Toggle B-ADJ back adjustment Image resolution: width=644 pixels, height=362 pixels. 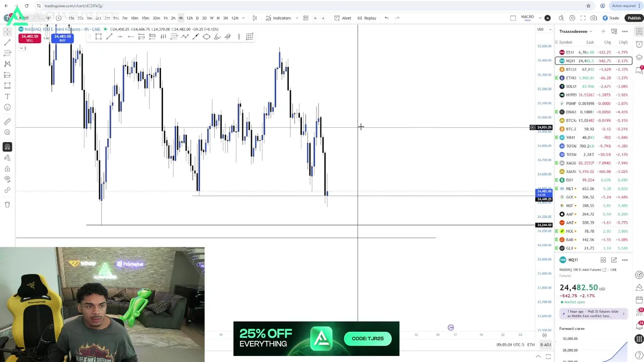tap(546, 345)
